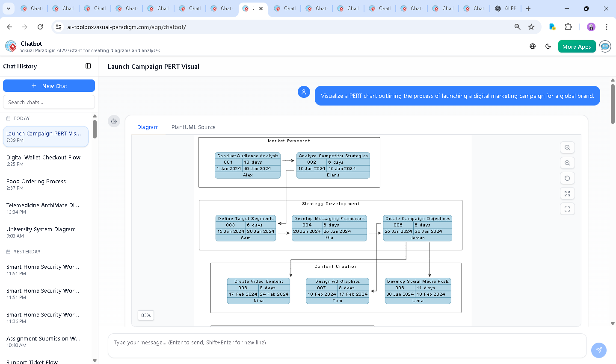The width and height of the screenshot is (616, 364).
Task: Zoom in on the PERT diagram
Action: [x=567, y=147]
